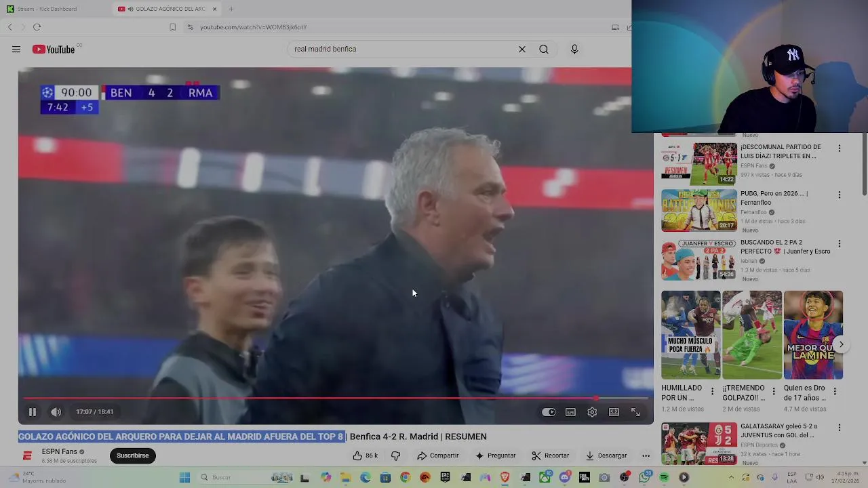Pause the video playback

[x=32, y=411]
